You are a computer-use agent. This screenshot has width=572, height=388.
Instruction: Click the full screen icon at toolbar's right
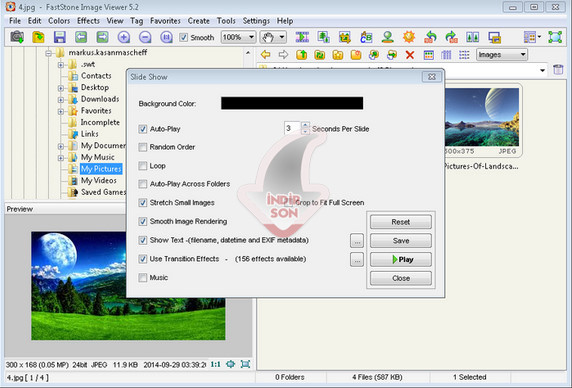tap(555, 37)
